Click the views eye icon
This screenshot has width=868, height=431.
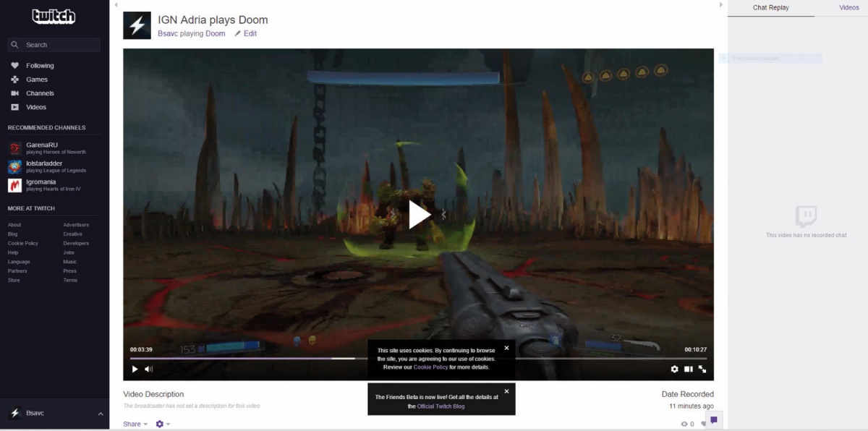pyautogui.click(x=684, y=424)
